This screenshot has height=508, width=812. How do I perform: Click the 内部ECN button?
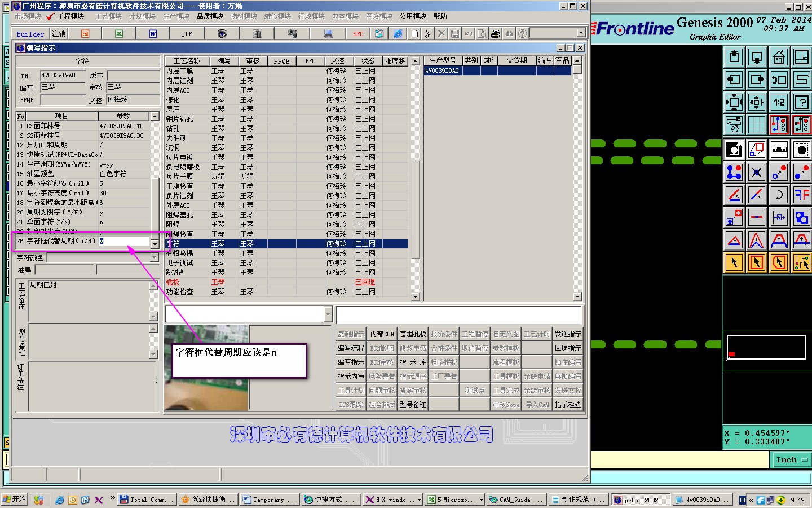pyautogui.click(x=382, y=334)
